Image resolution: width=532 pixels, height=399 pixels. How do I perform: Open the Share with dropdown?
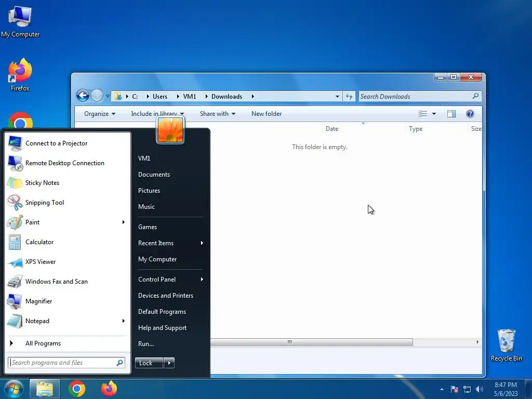pos(218,114)
